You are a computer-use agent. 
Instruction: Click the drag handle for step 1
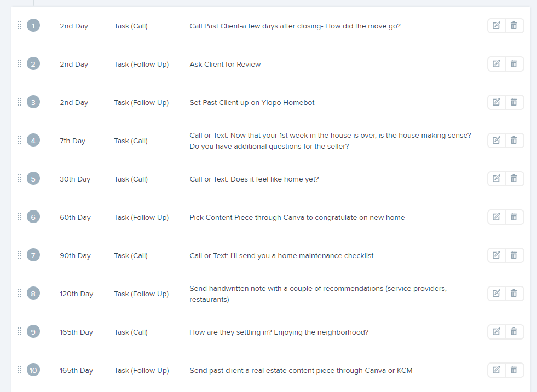tap(20, 25)
